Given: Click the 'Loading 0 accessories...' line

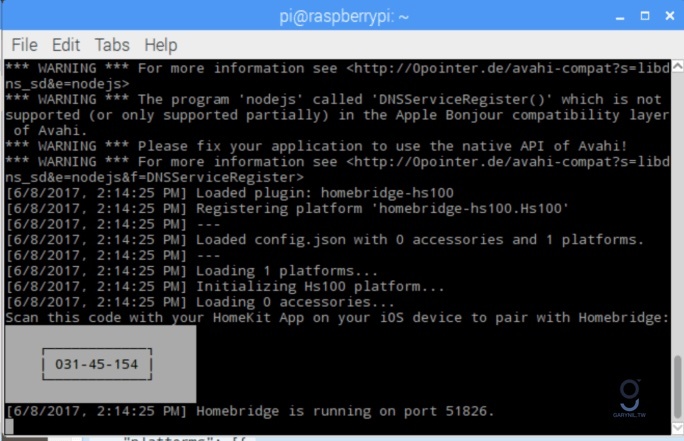Looking at the screenshot, I should click(200, 302).
